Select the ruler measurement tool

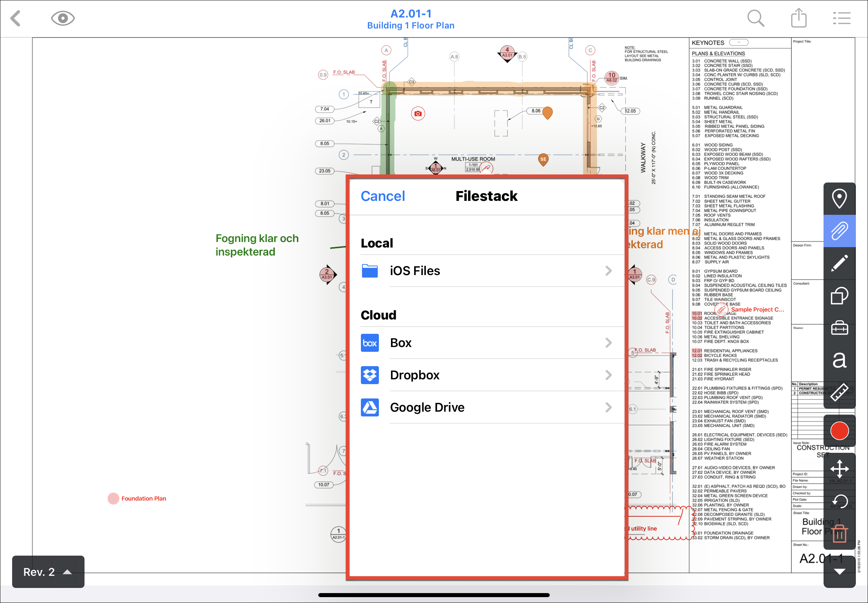click(839, 393)
